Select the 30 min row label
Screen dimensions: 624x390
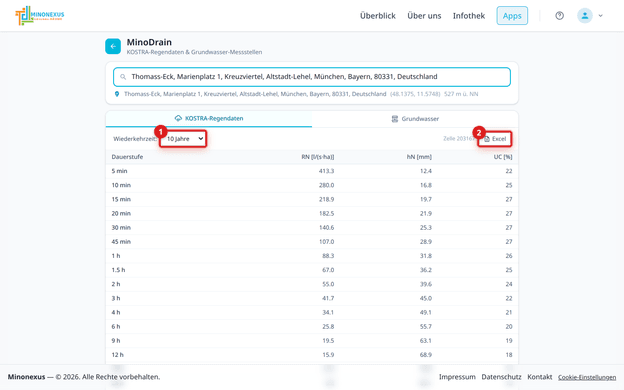pyautogui.click(x=121, y=228)
